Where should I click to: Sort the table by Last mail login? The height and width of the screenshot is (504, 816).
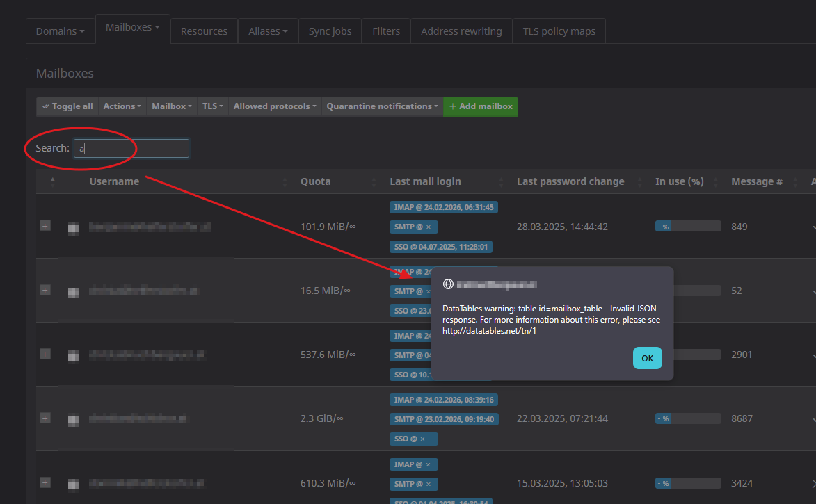pyautogui.click(x=425, y=181)
